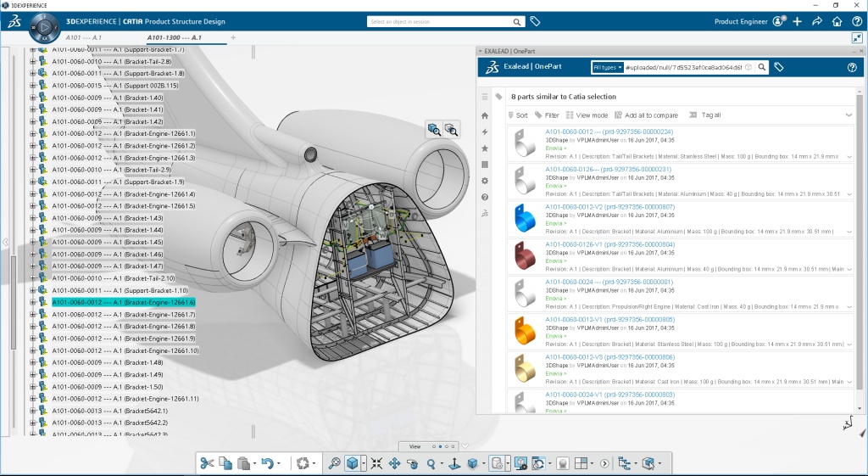The height and width of the screenshot is (476, 868).
Task: Open result link A101-0060-0024 prd-00000001
Action: [x=609, y=282]
